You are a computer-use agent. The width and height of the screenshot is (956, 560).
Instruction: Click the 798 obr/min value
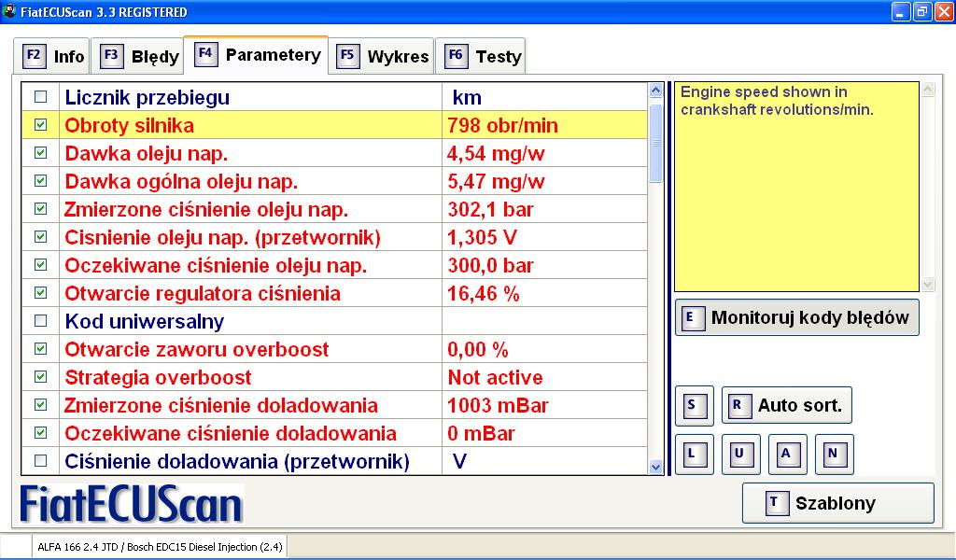point(502,125)
